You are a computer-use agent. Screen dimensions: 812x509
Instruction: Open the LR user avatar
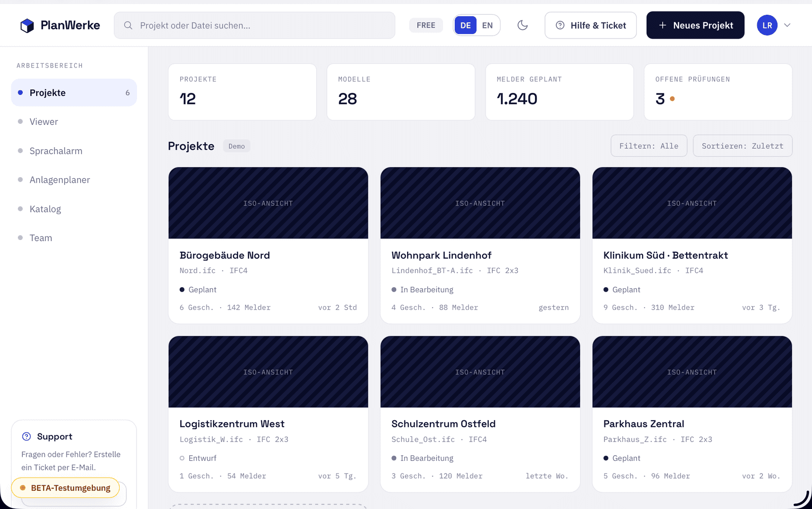click(x=767, y=25)
